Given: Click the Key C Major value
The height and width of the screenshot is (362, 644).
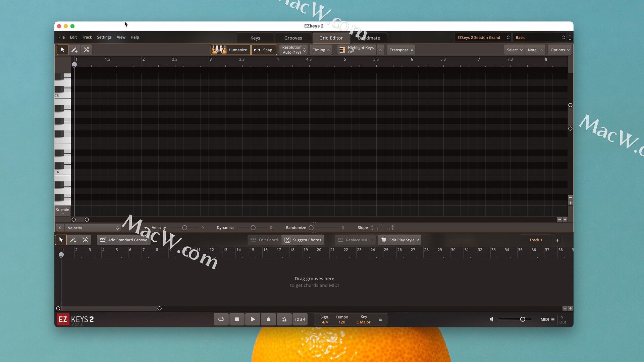Looking at the screenshot, I should point(363,322).
